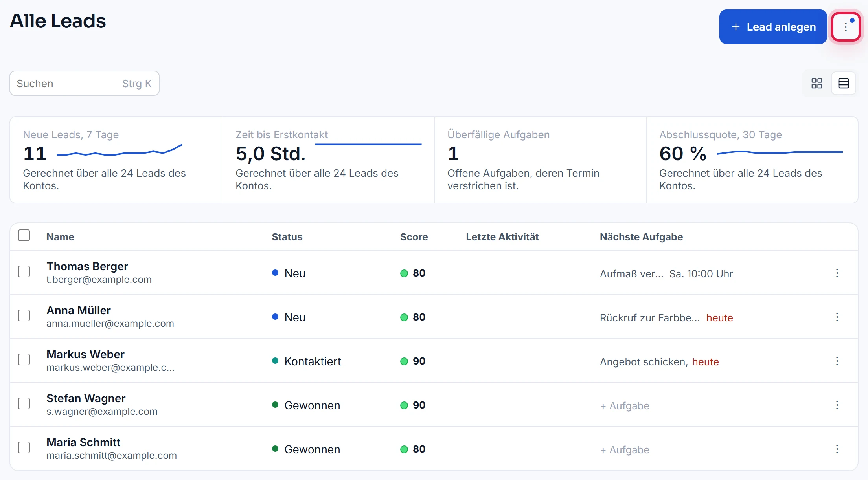
Task: Click the Abschlussquote, 30 Tage card
Action: tap(752, 160)
